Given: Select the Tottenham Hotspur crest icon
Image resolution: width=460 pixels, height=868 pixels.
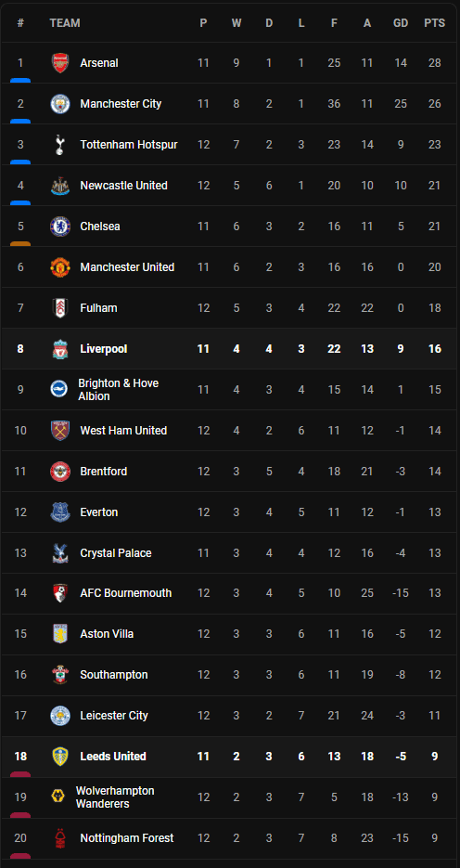Looking at the screenshot, I should click(x=60, y=145).
